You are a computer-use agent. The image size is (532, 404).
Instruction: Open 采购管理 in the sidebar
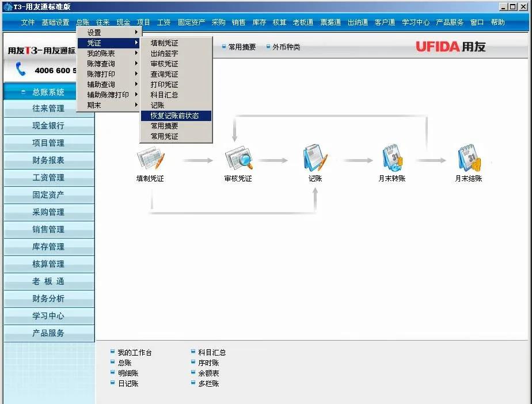(49, 213)
